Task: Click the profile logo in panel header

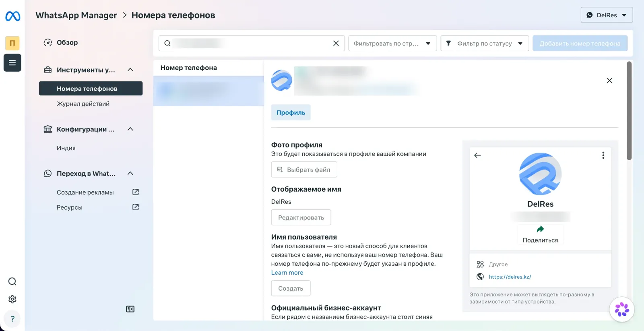Action: (x=282, y=81)
